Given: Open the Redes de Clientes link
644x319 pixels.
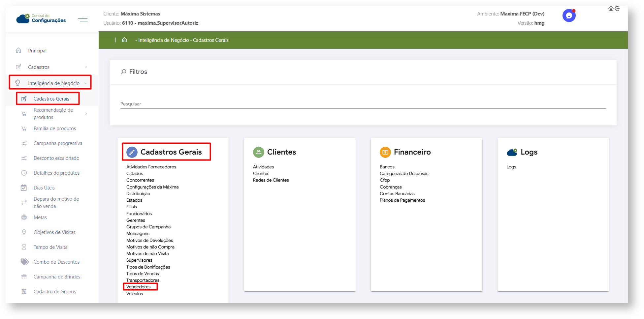Looking at the screenshot, I should point(271,180).
